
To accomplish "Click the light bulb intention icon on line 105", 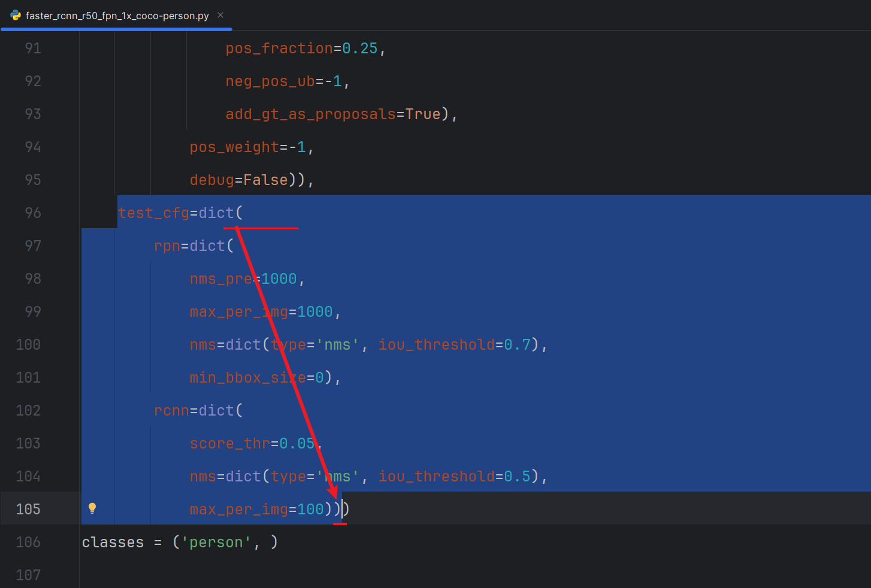I will pyautogui.click(x=92, y=508).
